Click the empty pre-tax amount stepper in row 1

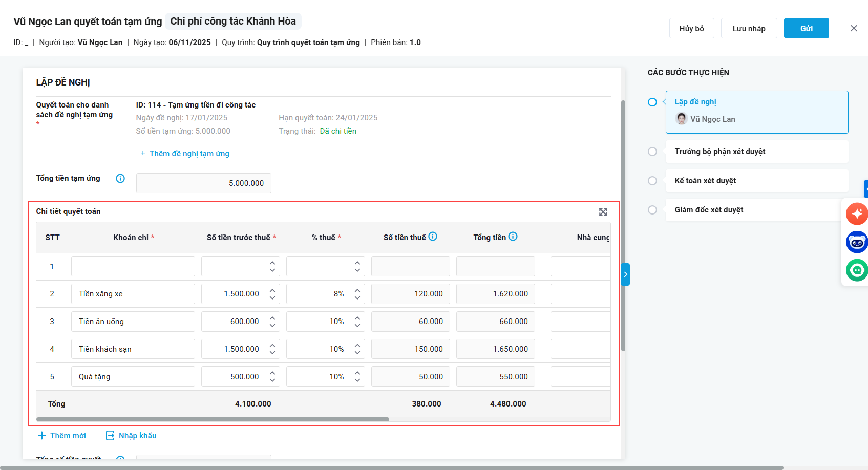(x=272, y=266)
